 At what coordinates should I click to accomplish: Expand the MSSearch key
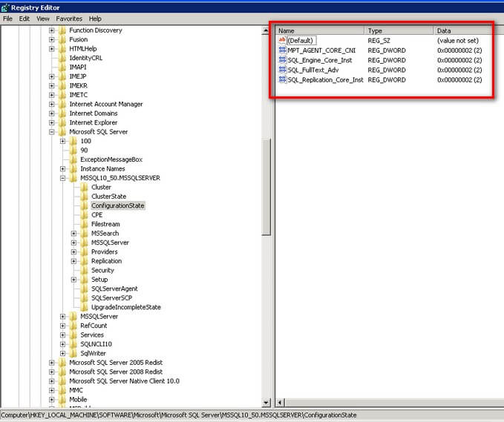(74, 234)
